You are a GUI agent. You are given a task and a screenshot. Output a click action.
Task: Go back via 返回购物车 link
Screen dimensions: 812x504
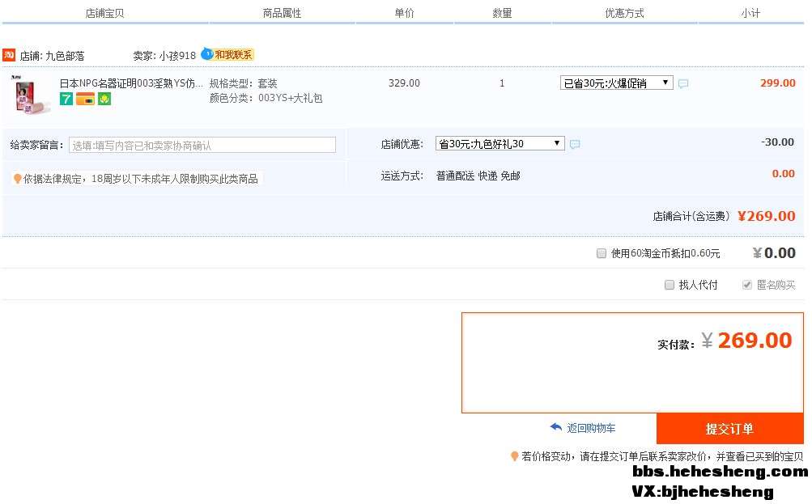(x=589, y=428)
